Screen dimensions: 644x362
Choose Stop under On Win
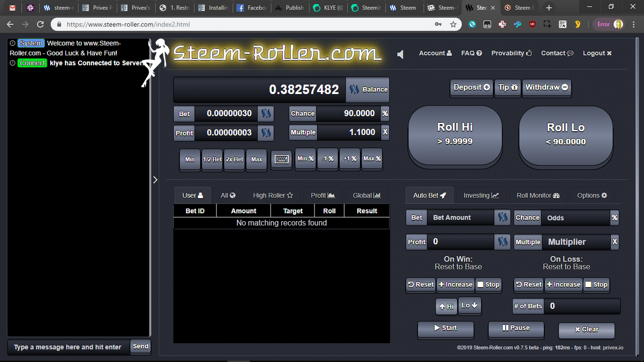(x=488, y=285)
